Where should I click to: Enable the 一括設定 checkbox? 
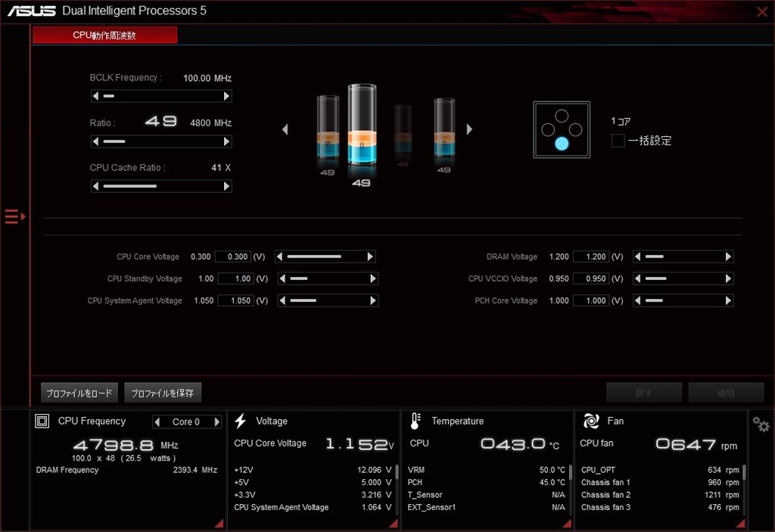(x=617, y=140)
